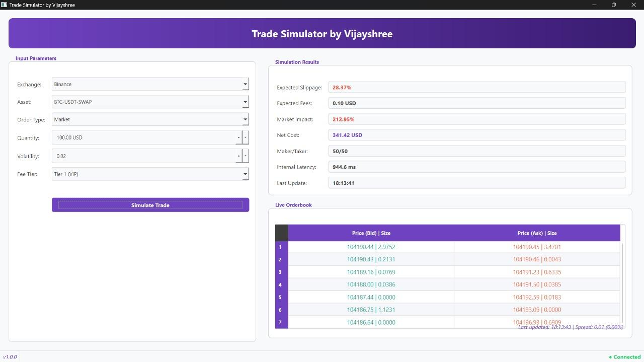Select bid cell 104186.75 | 1.1231
The height and width of the screenshot is (362, 644).
tap(371, 310)
